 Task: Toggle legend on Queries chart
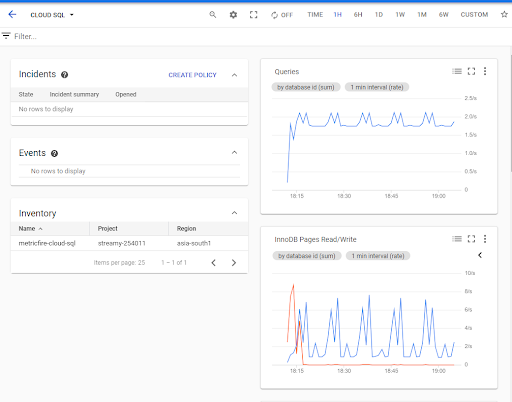[457, 71]
